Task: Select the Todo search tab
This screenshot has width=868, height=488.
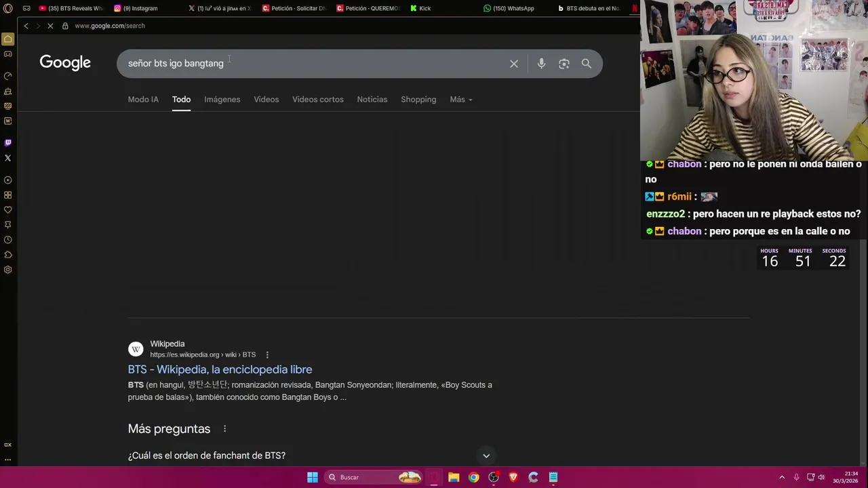Action: coord(181,100)
